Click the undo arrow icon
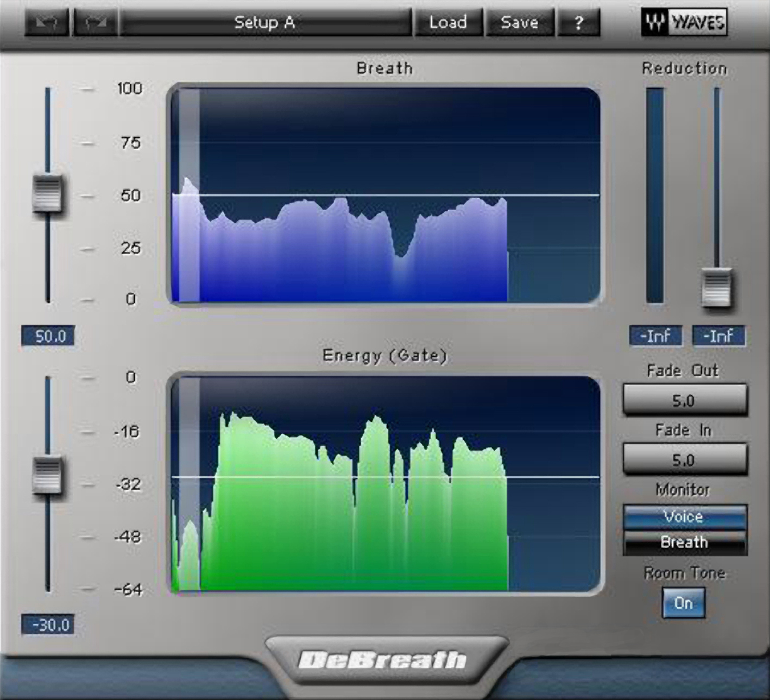 (46, 22)
